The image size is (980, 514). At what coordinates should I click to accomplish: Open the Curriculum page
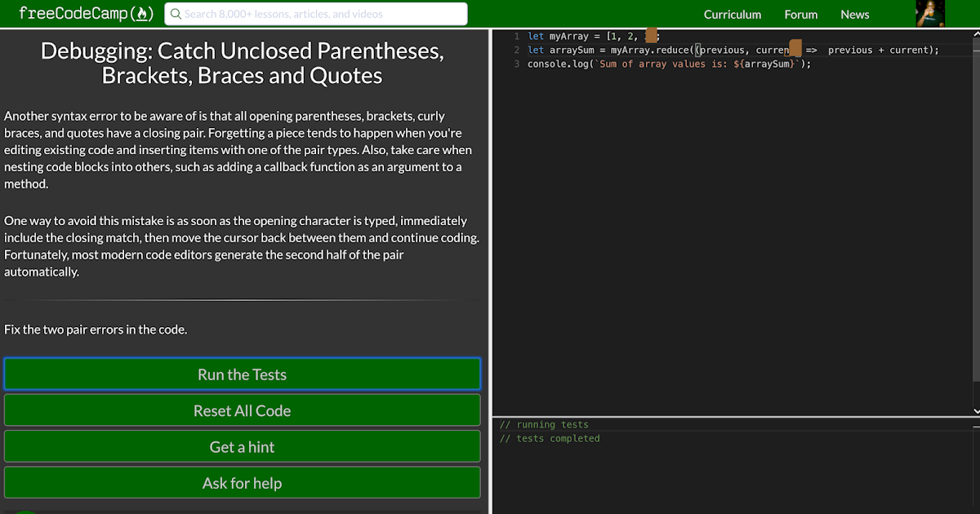(732, 14)
